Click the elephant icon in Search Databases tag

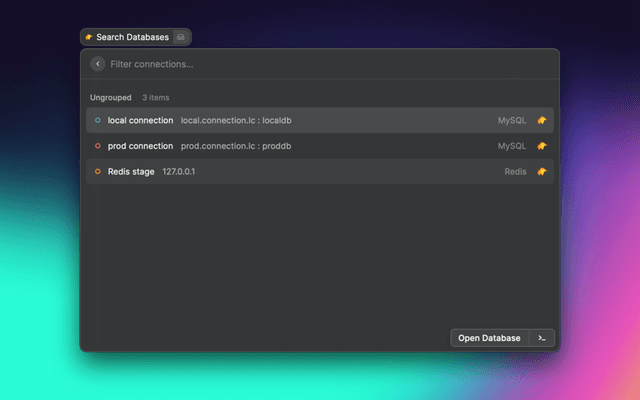click(x=89, y=37)
